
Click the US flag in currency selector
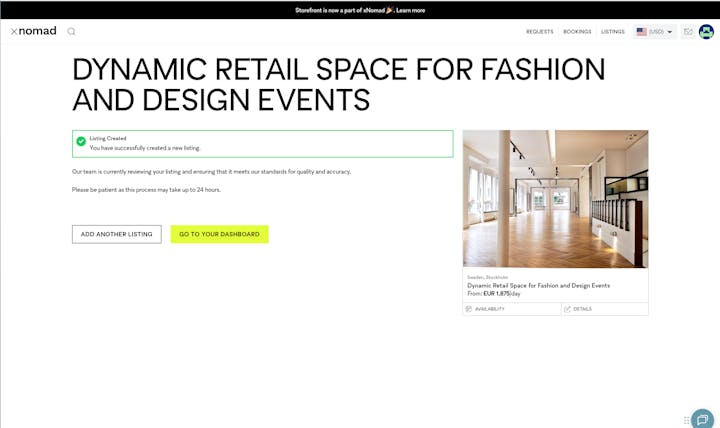(x=641, y=32)
